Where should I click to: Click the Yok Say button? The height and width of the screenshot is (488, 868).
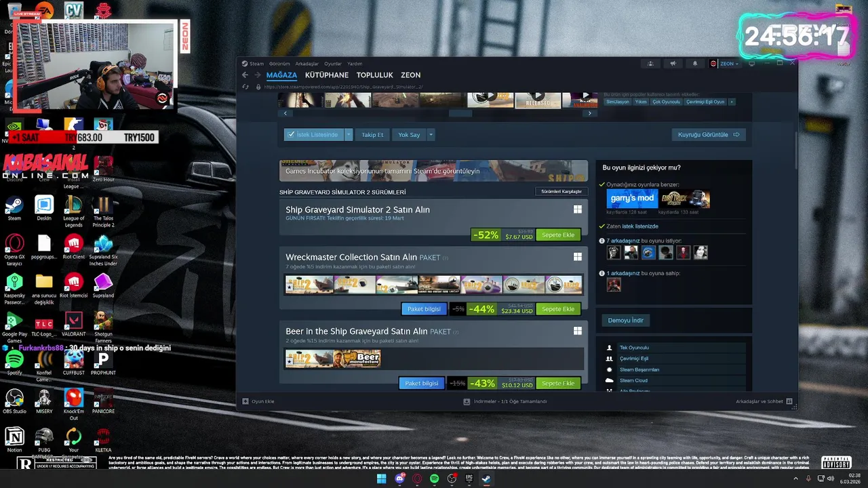[409, 135]
